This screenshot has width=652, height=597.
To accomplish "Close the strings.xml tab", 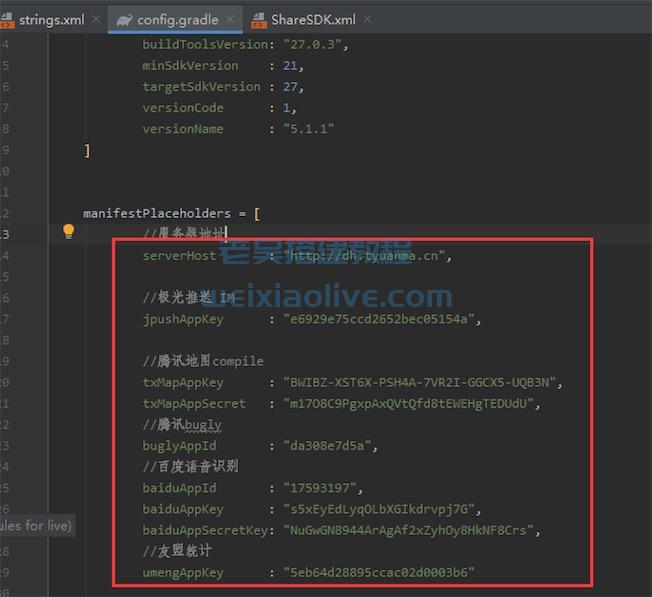I will click(96, 19).
